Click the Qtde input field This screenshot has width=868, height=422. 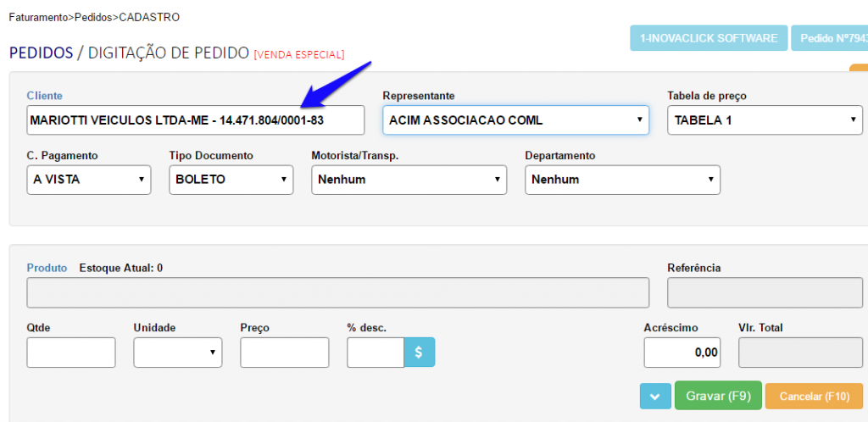(70, 353)
